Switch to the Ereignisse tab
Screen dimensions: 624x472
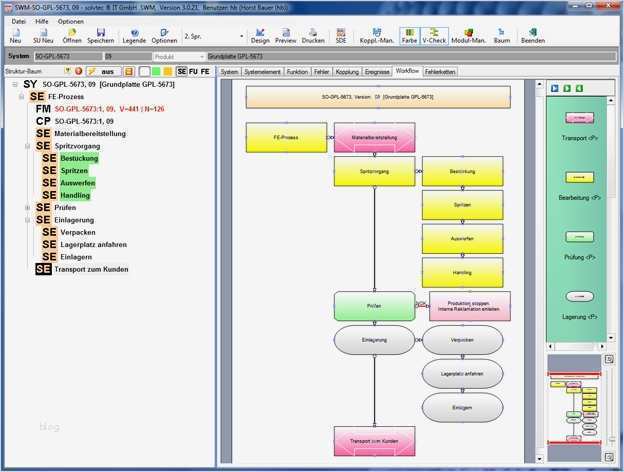point(377,72)
